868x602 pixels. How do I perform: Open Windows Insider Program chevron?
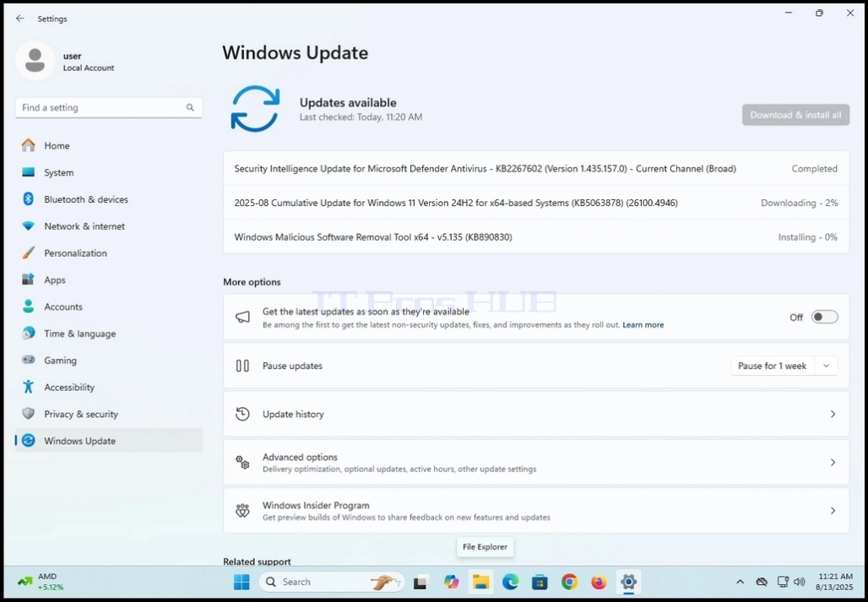tap(833, 511)
